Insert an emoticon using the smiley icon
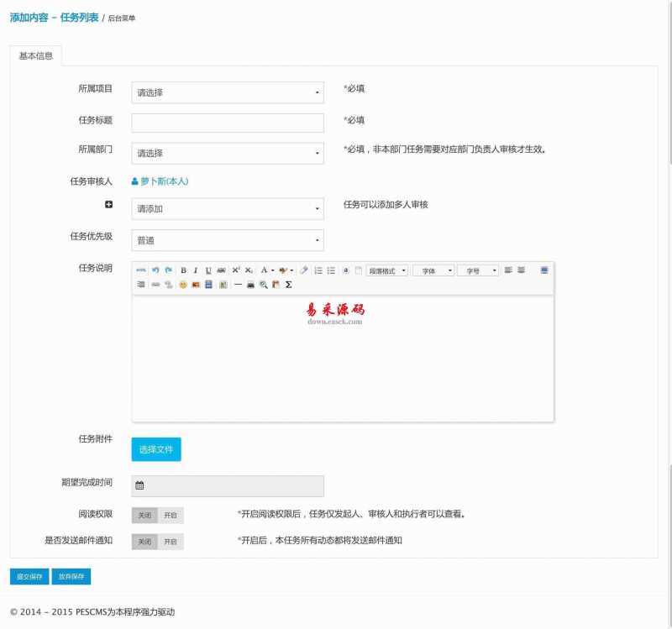672x629 pixels. coord(182,285)
